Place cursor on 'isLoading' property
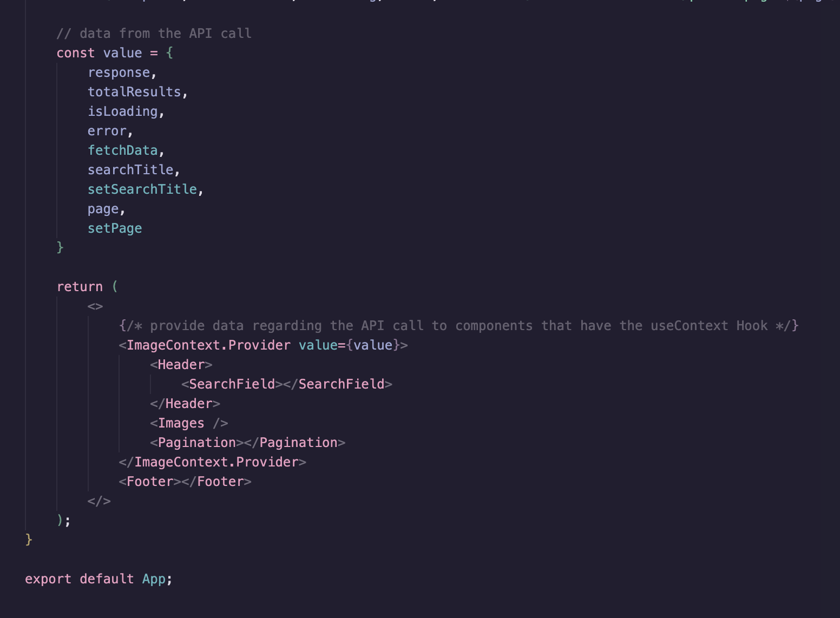The height and width of the screenshot is (618, 840). click(122, 111)
